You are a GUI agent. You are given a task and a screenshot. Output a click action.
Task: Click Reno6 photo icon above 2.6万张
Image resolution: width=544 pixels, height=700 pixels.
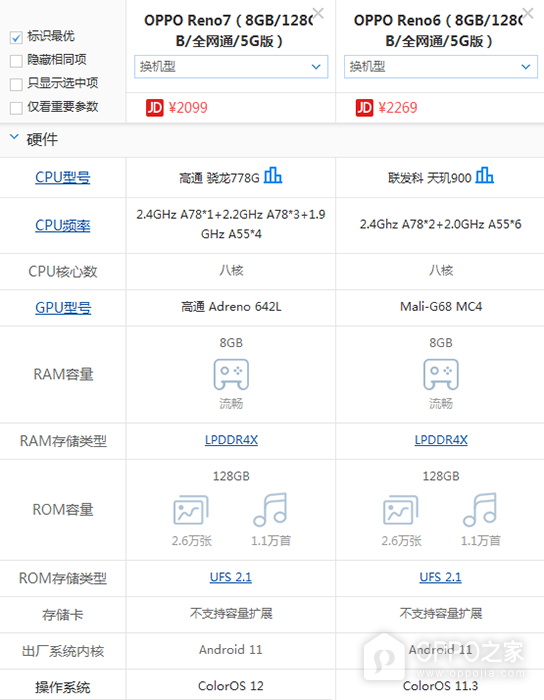401,509
